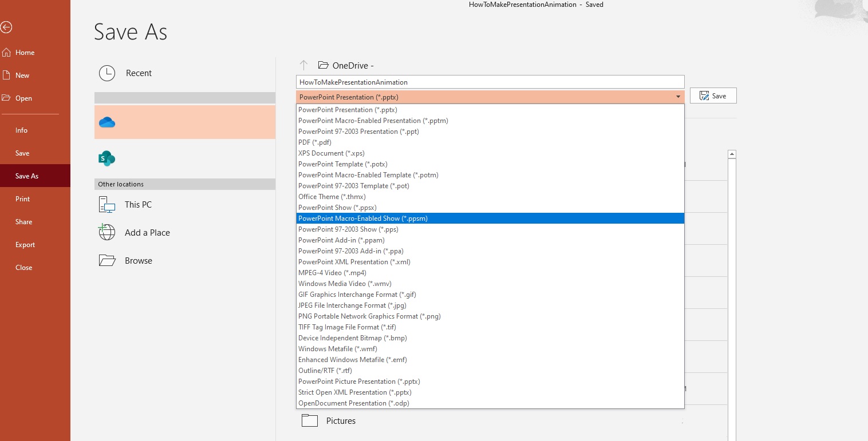Choose PowerPoint Template (*.potx)
868x441 pixels.
[x=490, y=164]
